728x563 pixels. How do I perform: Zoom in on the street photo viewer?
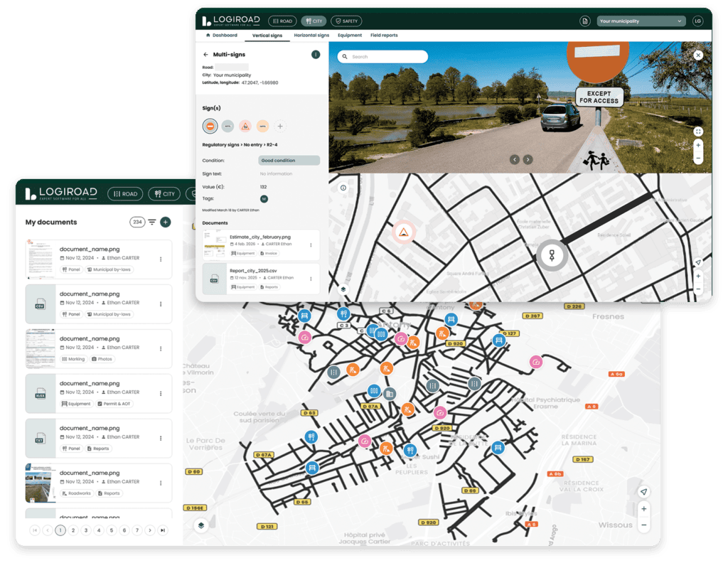[698, 145]
